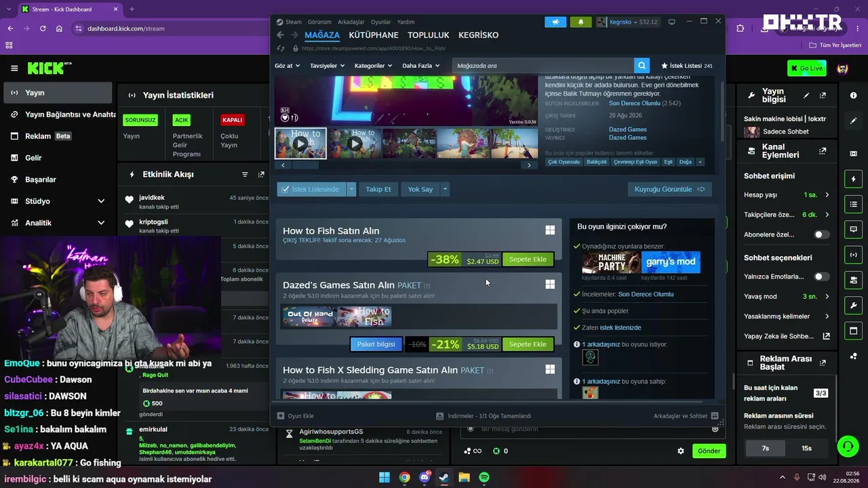
Task: Open Steam menu in Steam menu bar
Action: (x=294, y=22)
